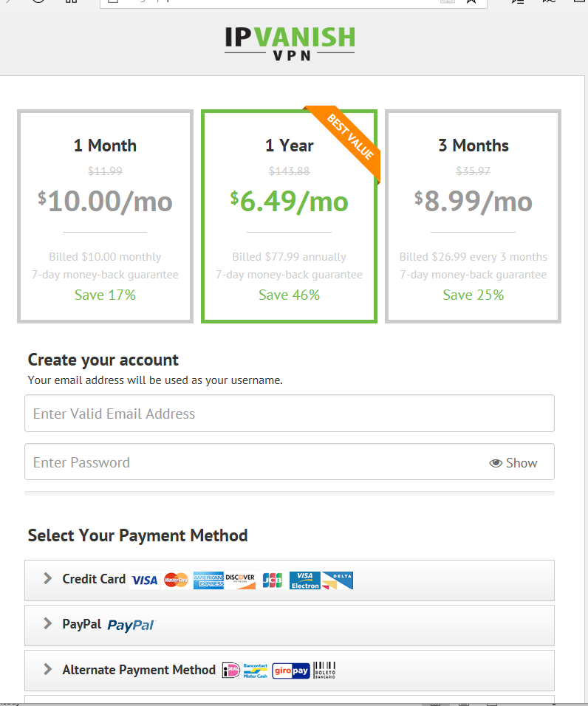The height and width of the screenshot is (706, 588).
Task: Click the Discover card icon
Action: 240,580
